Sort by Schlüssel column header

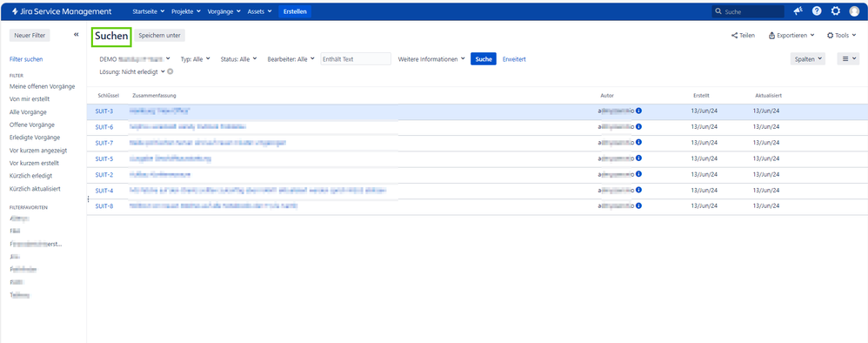pyautogui.click(x=109, y=95)
